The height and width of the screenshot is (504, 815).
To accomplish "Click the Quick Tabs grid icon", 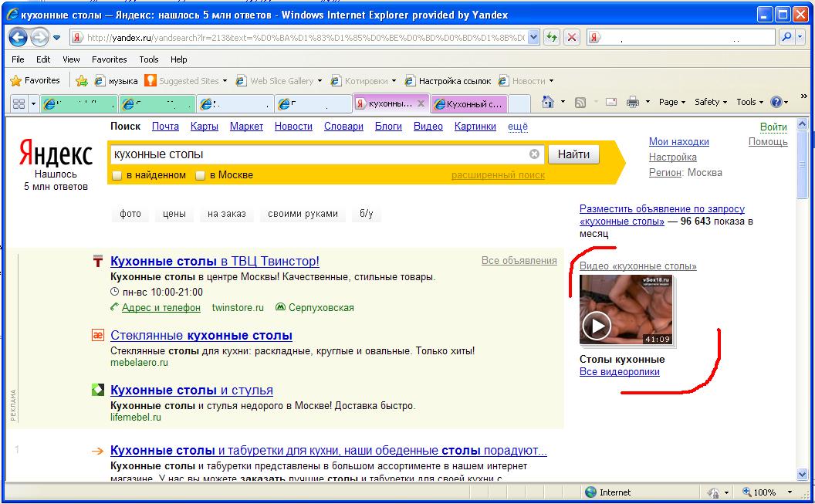I will 19,103.
